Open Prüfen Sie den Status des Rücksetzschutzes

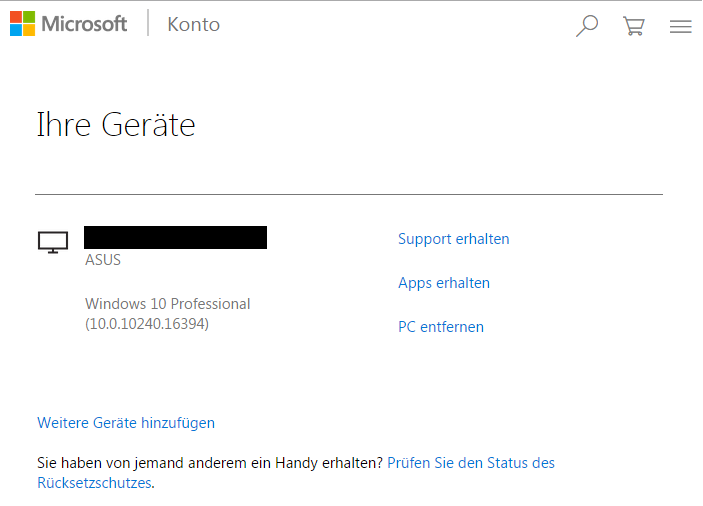tap(471, 463)
